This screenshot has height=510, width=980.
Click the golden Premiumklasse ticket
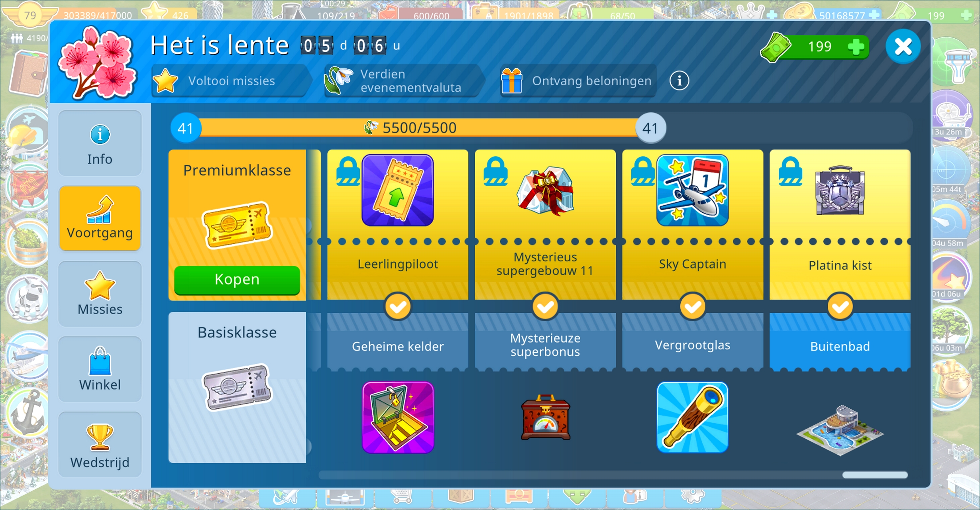[237, 225]
